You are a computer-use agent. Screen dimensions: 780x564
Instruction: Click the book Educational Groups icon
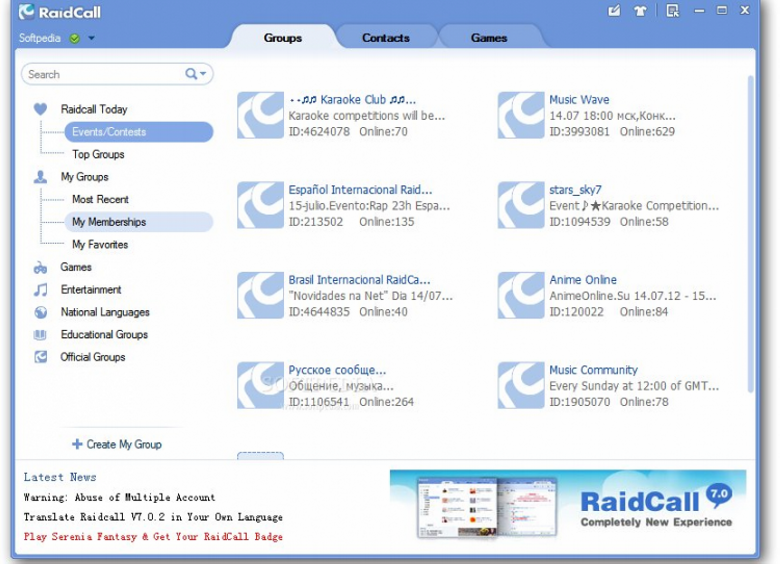coord(40,335)
